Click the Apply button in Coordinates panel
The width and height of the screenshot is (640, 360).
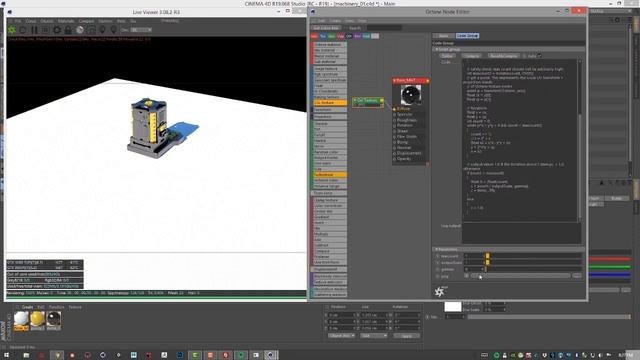point(407,336)
